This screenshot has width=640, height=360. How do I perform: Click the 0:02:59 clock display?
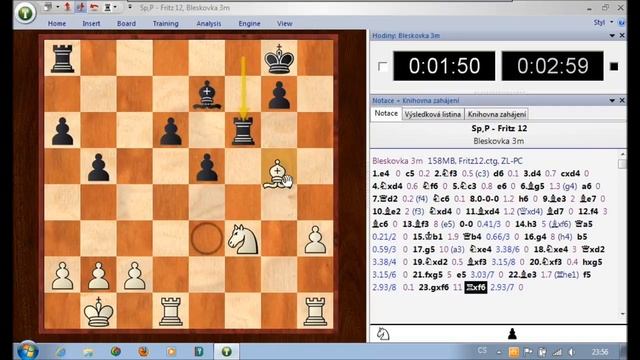click(552, 66)
